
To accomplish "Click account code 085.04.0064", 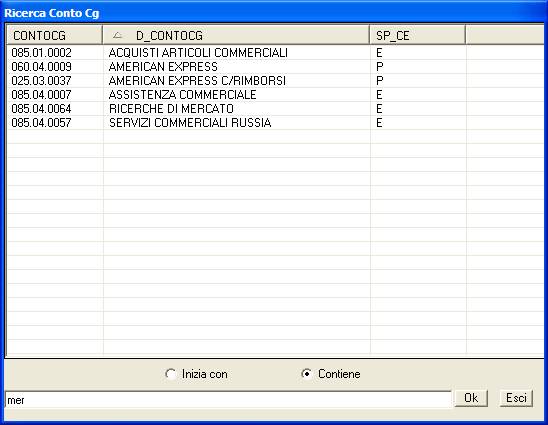I will click(41, 109).
